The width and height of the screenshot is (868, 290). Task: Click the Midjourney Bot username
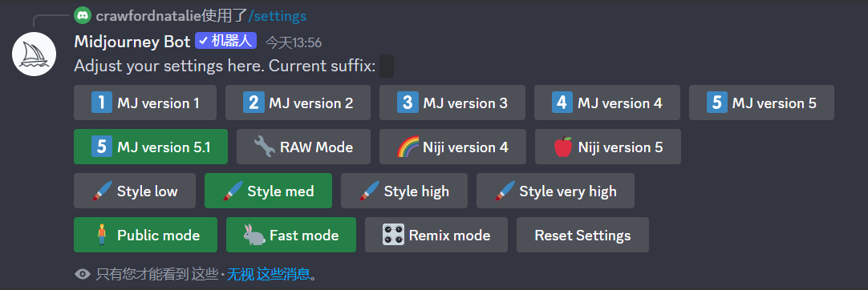(132, 42)
